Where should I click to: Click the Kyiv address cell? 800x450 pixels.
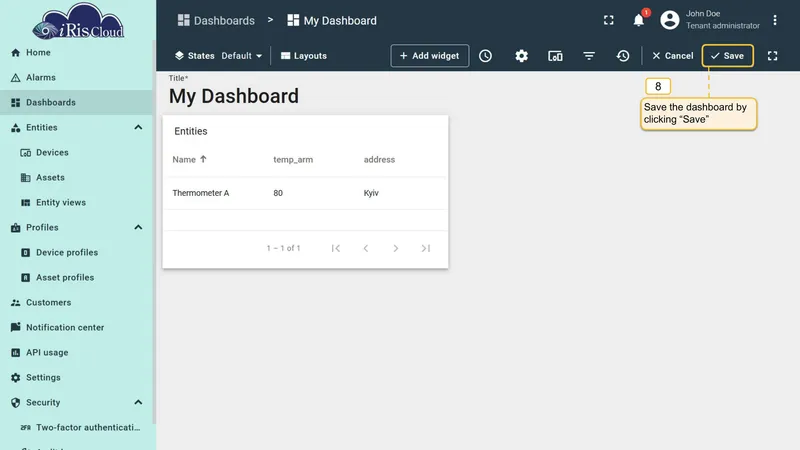point(371,193)
